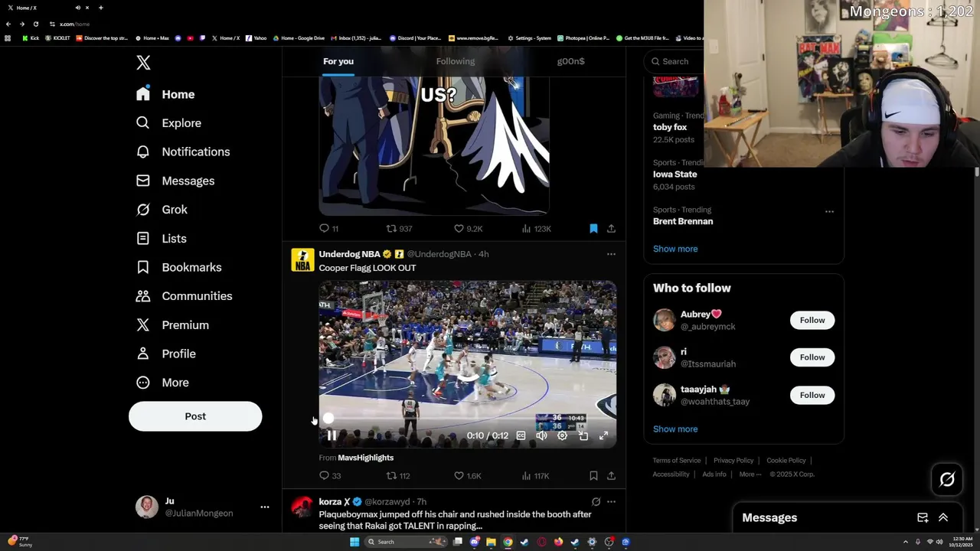The image size is (980, 551).
Task: Open More options in the sidebar
Action: tap(162, 383)
